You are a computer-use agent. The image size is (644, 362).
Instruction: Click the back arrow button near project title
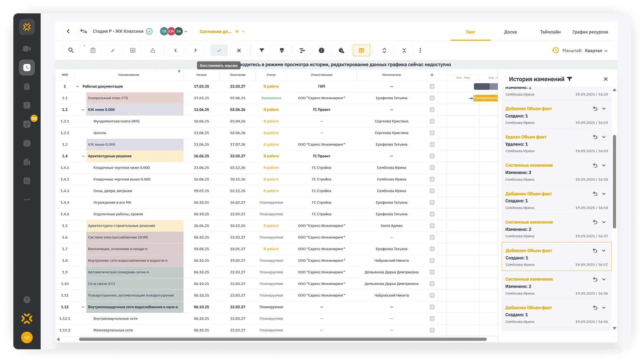(68, 31)
